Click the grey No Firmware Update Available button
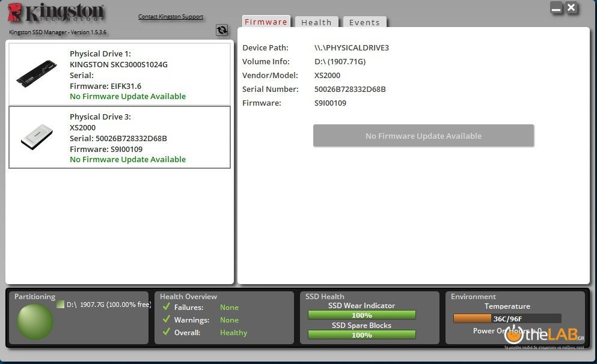Screen dimensions: 597x364 coord(423,135)
